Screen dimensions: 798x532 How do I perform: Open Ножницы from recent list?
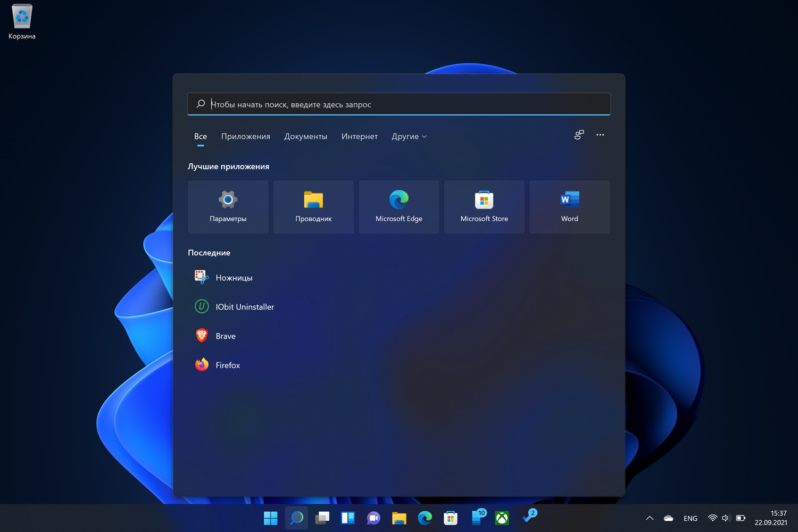pyautogui.click(x=234, y=278)
